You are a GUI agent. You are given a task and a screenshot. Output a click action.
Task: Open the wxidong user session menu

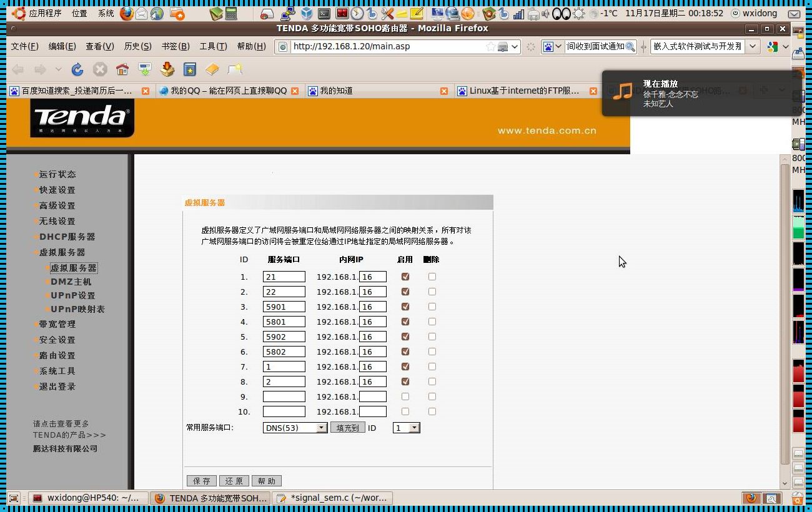755,13
